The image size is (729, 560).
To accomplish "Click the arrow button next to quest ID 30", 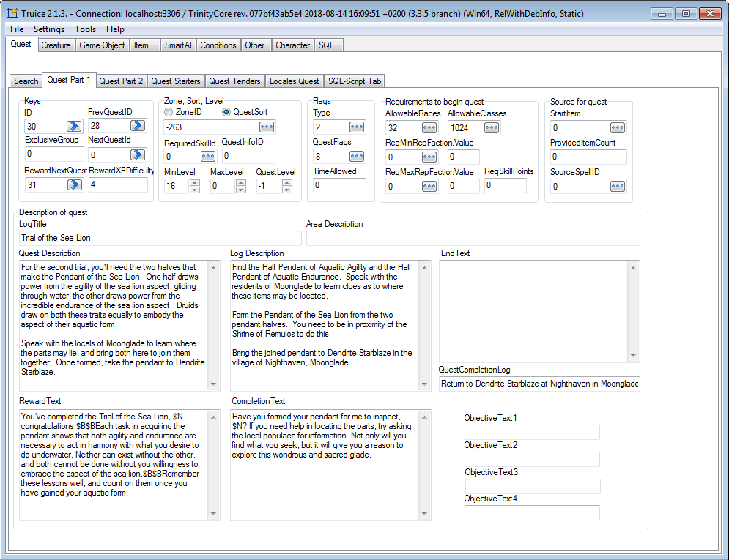I will pos(74,126).
